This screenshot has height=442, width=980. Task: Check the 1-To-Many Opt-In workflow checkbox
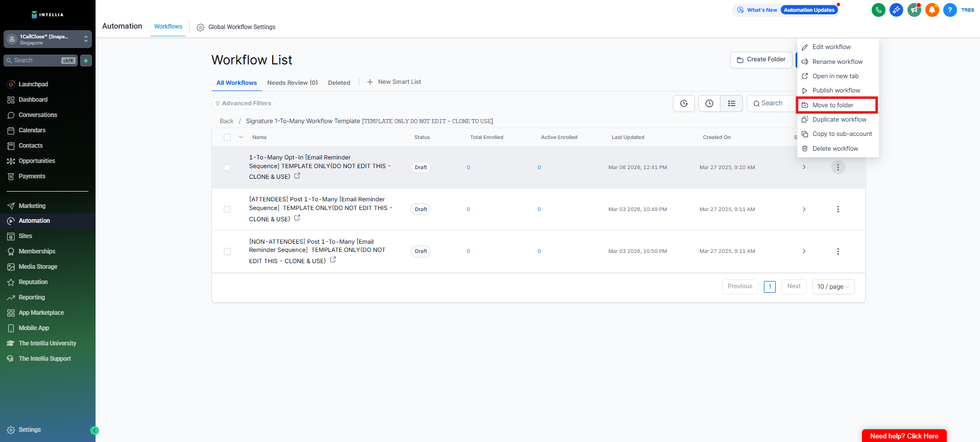[x=227, y=168]
